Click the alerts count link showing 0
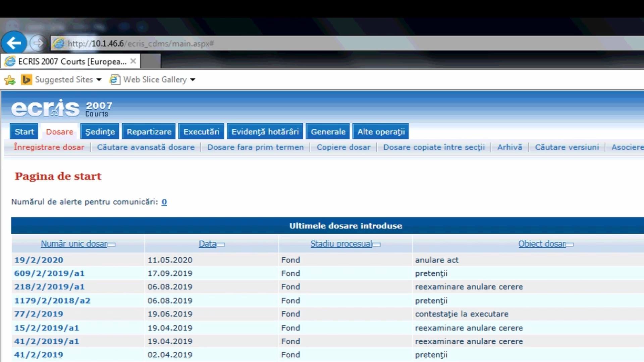The height and width of the screenshot is (362, 644). [164, 202]
